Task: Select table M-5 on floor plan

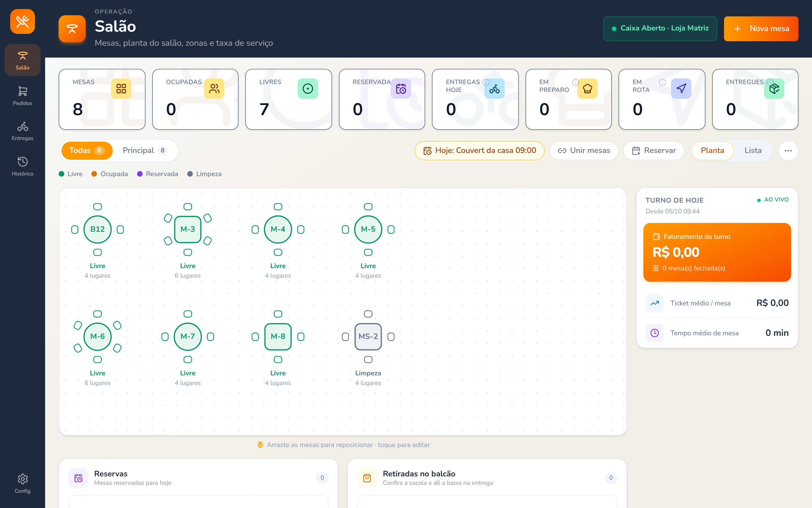Action: pyautogui.click(x=368, y=229)
